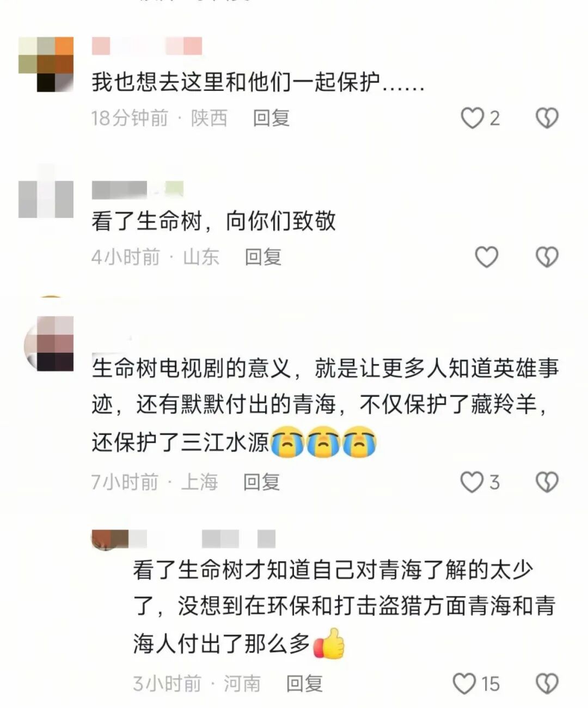Image resolution: width=588 pixels, height=708 pixels.
Task: Dislike the Henan reply via broken heart
Action: click(x=547, y=684)
